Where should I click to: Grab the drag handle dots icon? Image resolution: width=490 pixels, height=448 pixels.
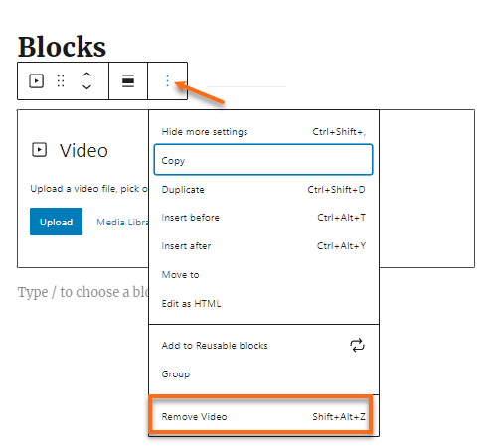61,81
